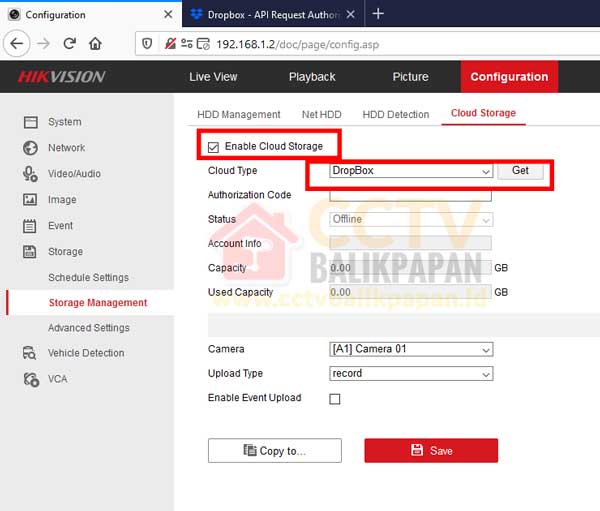
Task: Click the Dropbox tab favicon
Action: [x=197, y=14]
